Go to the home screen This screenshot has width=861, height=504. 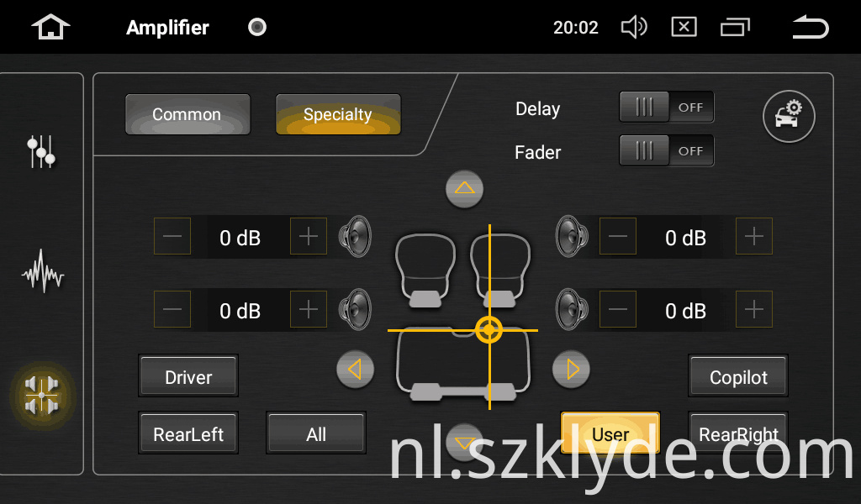tap(50, 27)
